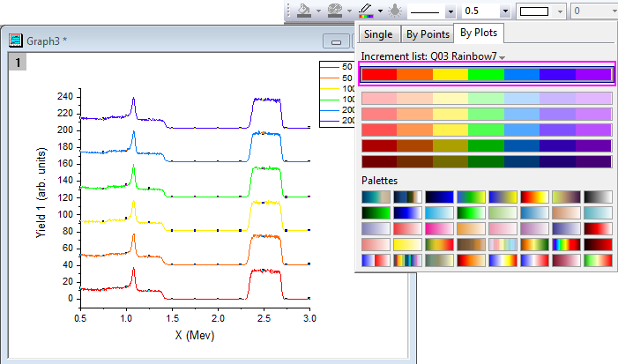The image size is (618, 364).
Task: Pick the black-to-blue gradient palette
Action: [x=439, y=197]
